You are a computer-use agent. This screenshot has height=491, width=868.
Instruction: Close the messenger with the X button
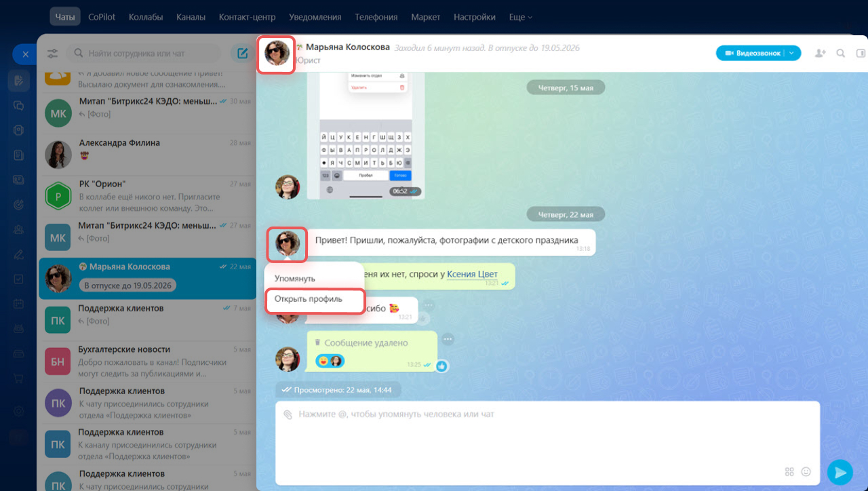(x=25, y=54)
